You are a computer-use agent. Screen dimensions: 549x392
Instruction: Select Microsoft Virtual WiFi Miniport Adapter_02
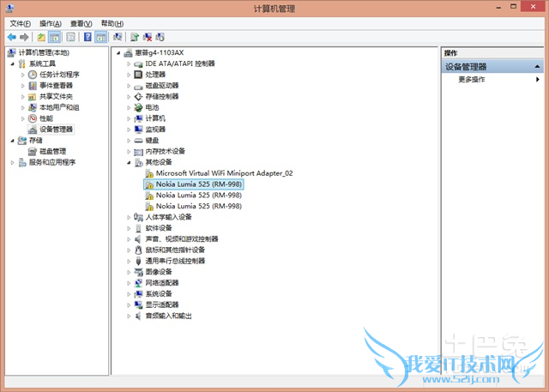tap(225, 173)
